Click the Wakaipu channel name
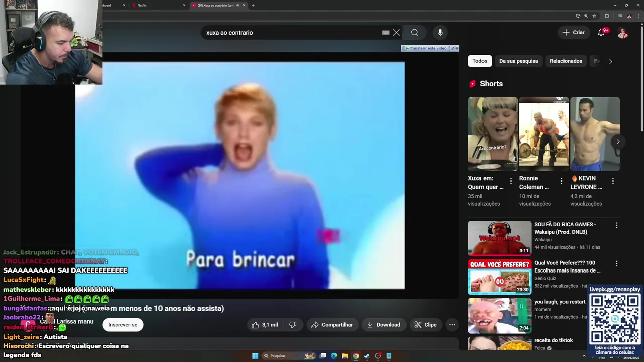Screen dimensions: 644x362 [543, 240]
